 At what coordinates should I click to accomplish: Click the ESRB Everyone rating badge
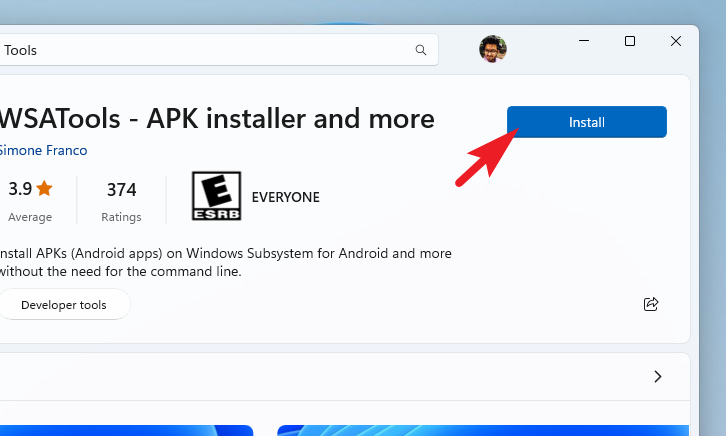point(217,196)
